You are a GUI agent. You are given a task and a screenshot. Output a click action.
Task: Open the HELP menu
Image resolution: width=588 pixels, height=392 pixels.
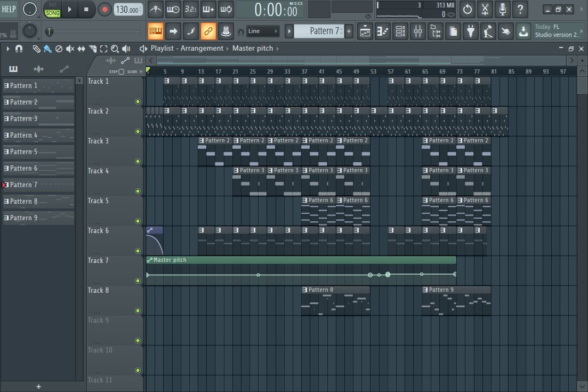(9, 9)
